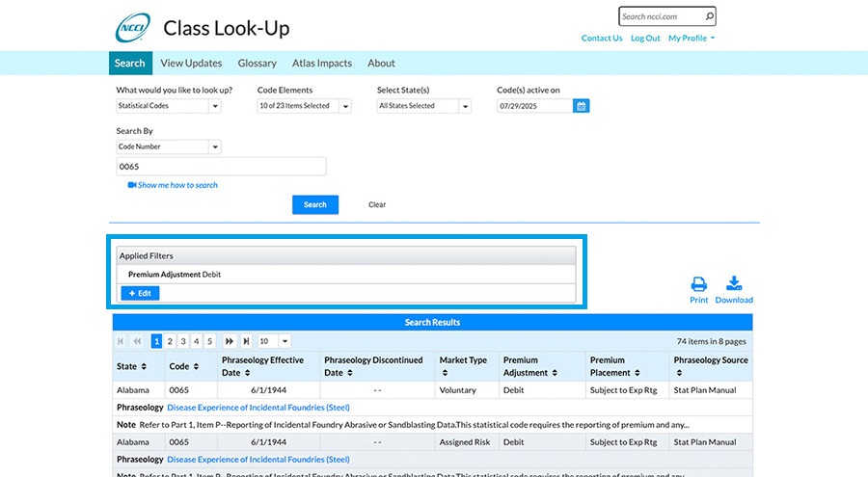
Task: Expand the Code Elements dropdown
Action: (x=345, y=106)
